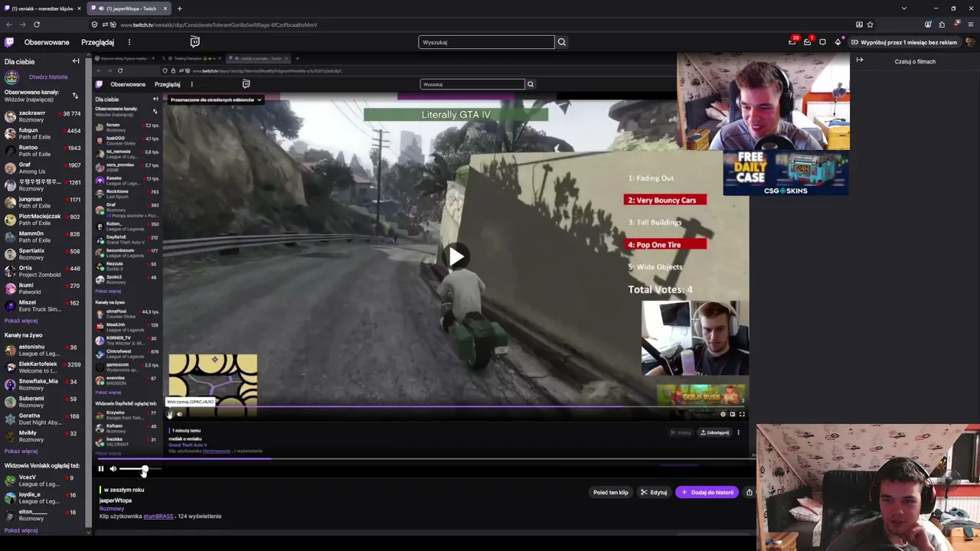The height and width of the screenshot is (551, 980).
Task: Open stumBRASS clip creator link
Action: pos(158,517)
